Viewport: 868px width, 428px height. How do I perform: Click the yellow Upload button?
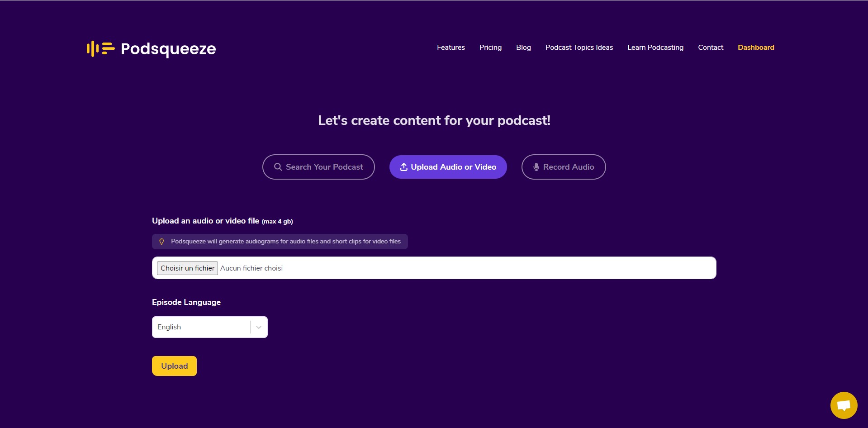click(x=174, y=366)
